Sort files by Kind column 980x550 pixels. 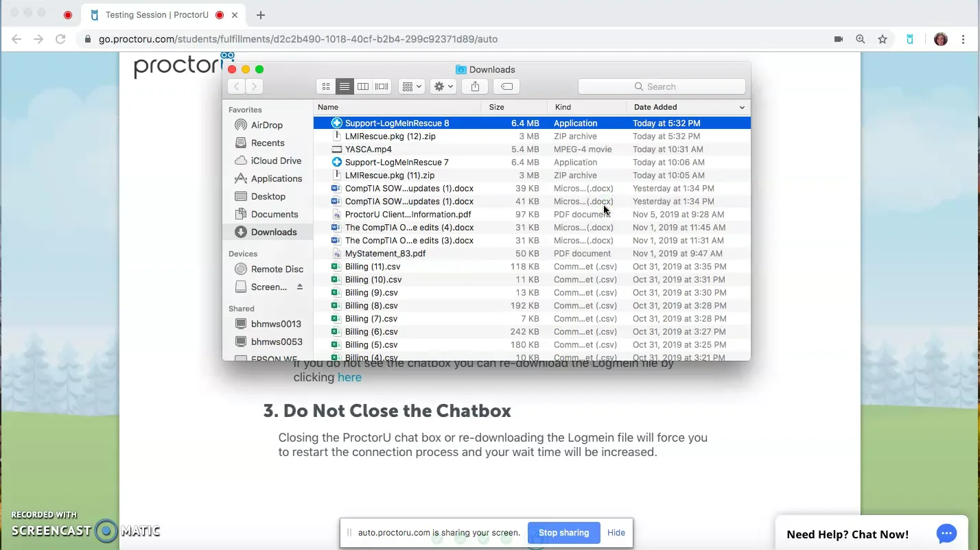tap(587, 107)
